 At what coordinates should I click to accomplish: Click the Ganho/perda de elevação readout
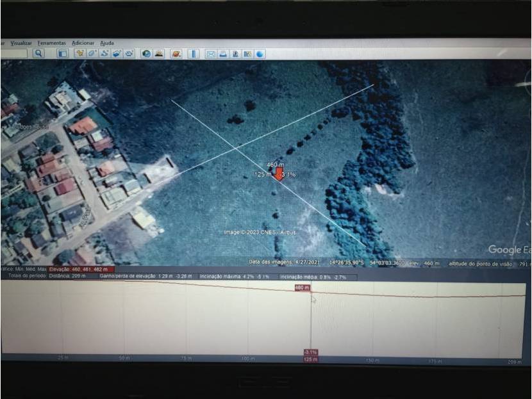[x=146, y=276]
